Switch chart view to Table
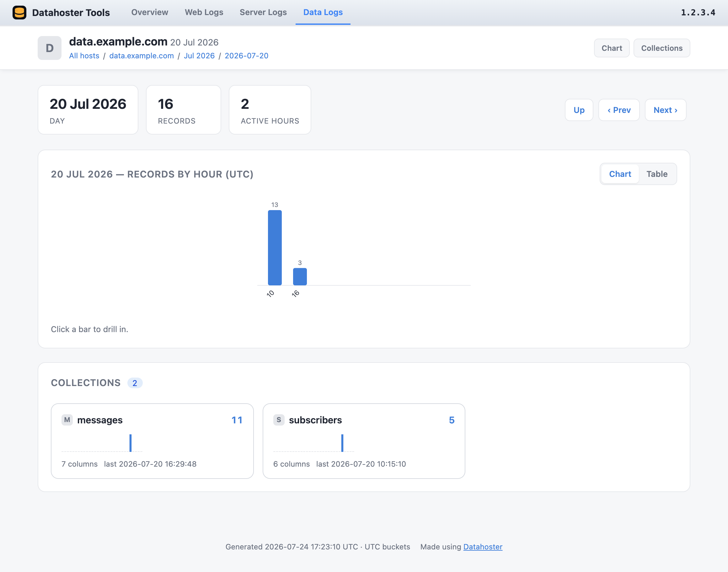728x572 pixels. [657, 174]
